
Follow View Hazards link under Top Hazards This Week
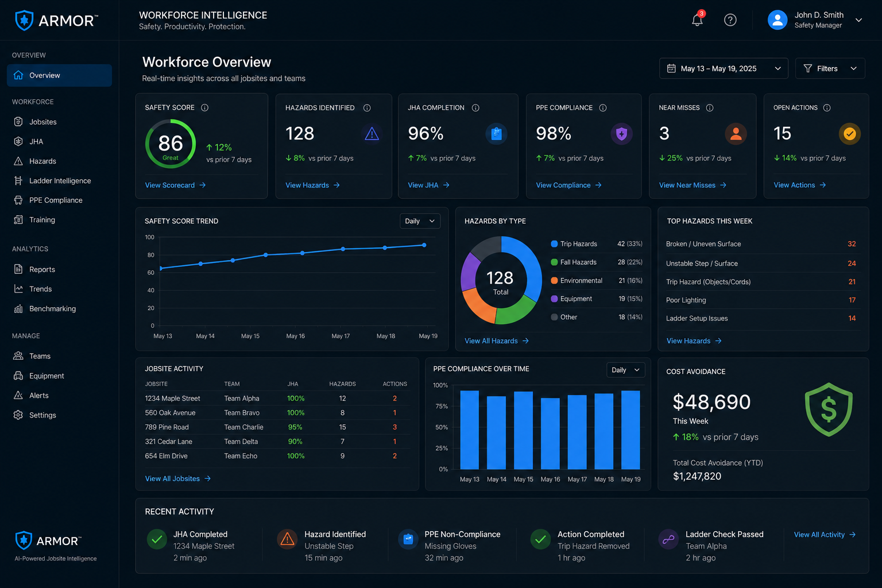pyautogui.click(x=694, y=341)
